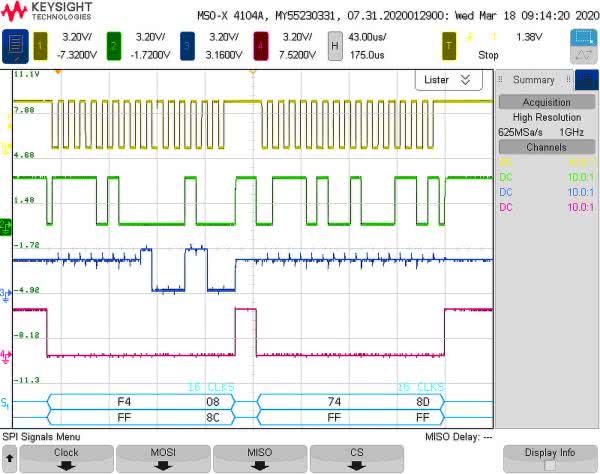Screen dimensions: 600x474
Task: Open the main menu icon at top-left
Action: point(16,45)
